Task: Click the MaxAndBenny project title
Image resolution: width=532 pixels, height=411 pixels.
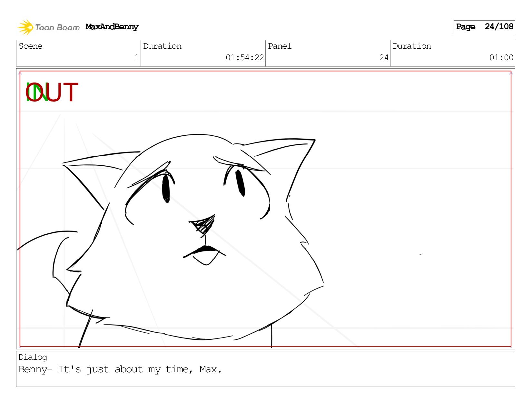Action: click(112, 27)
